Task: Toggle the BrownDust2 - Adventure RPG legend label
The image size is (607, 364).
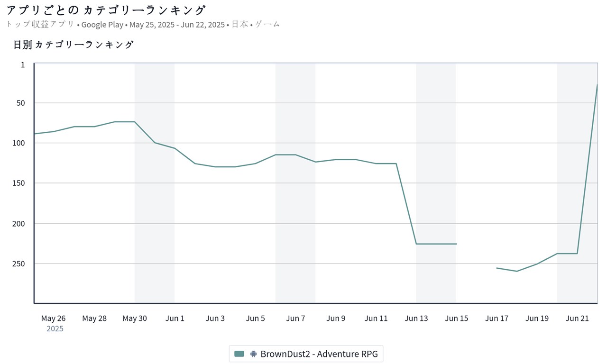Action: coord(319,354)
